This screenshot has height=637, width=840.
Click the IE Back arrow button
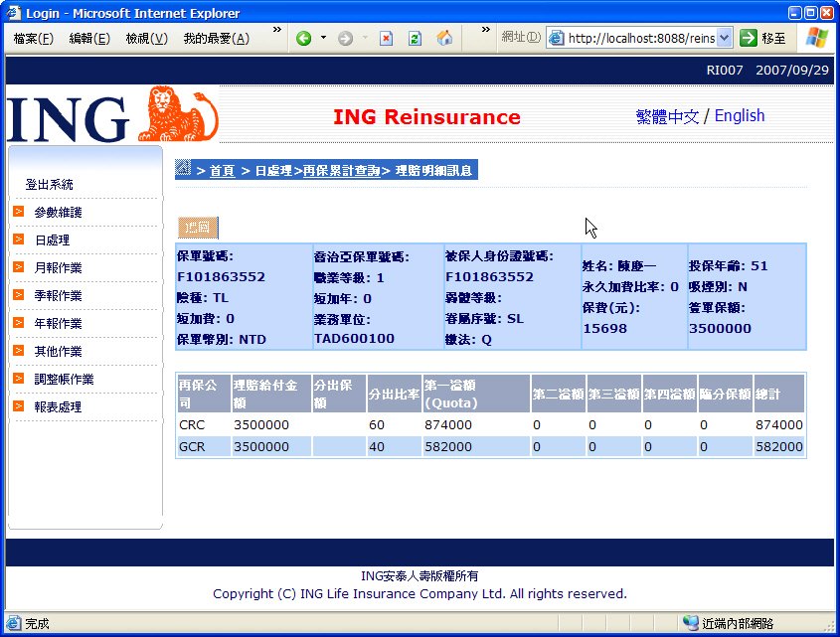click(304, 39)
